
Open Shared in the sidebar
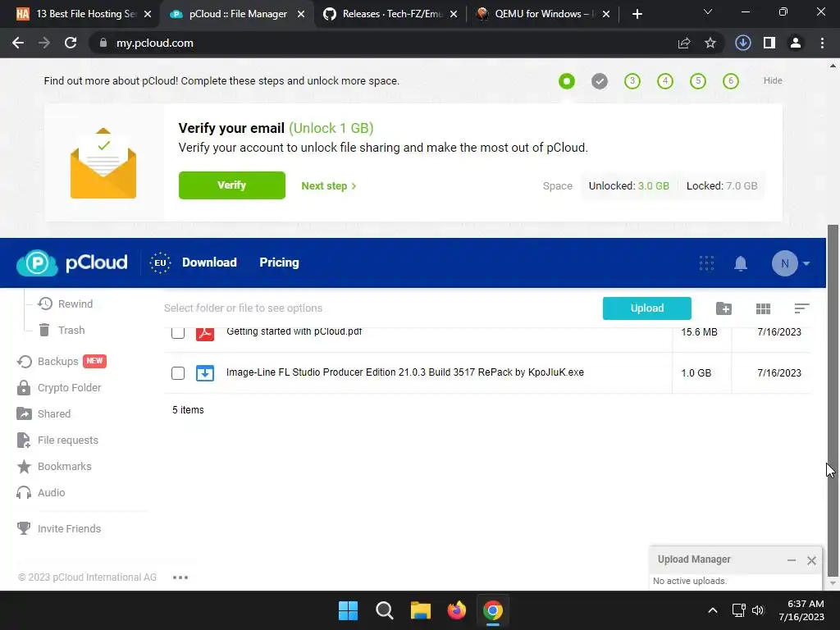pyautogui.click(x=44, y=413)
